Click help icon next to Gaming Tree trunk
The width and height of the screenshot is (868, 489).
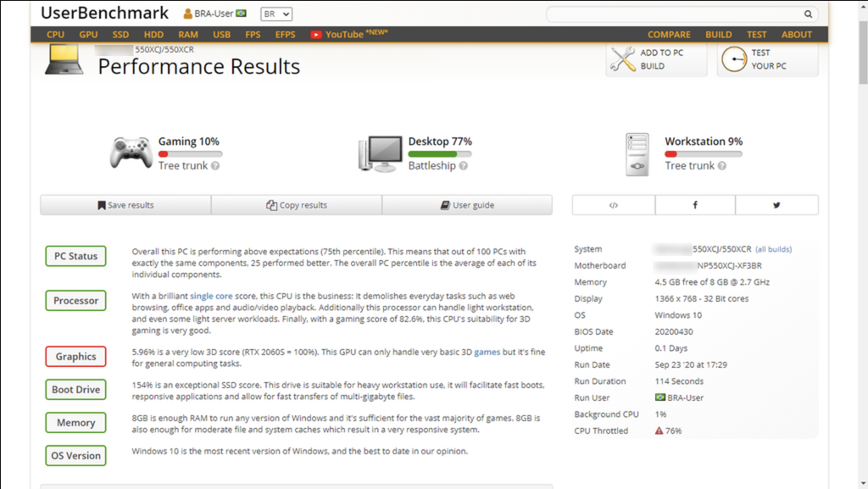[x=215, y=166]
